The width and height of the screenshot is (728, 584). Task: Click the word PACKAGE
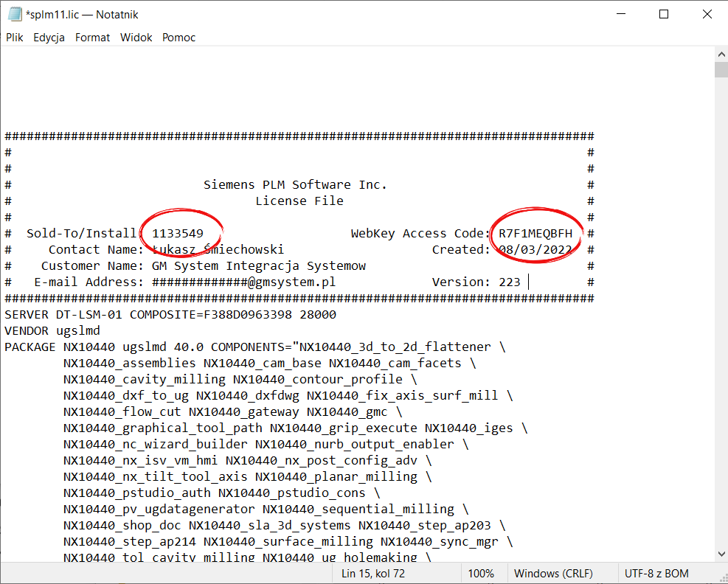(30, 347)
